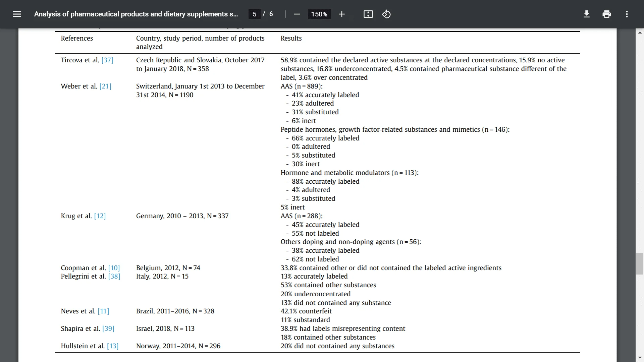Edit the current page number field
Viewport: 644px width, 362px height.
click(255, 14)
